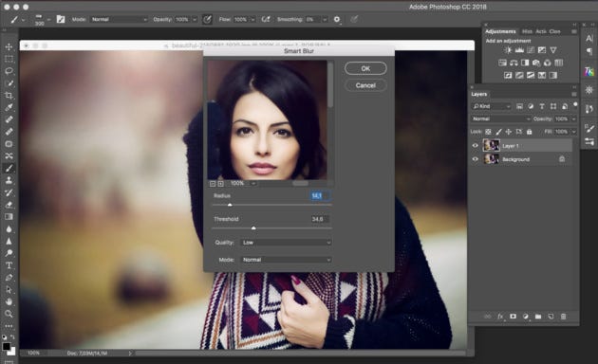
Task: Select the Move tool
Action: [9, 46]
